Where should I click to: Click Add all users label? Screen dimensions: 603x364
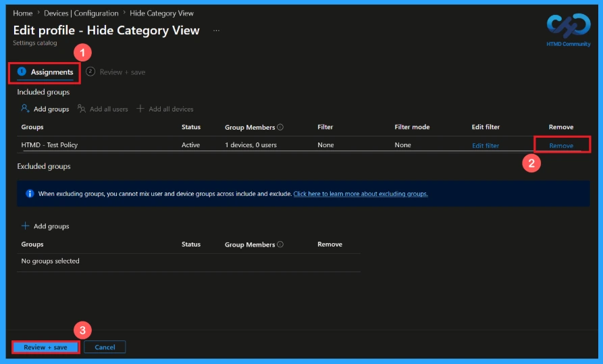109,109
